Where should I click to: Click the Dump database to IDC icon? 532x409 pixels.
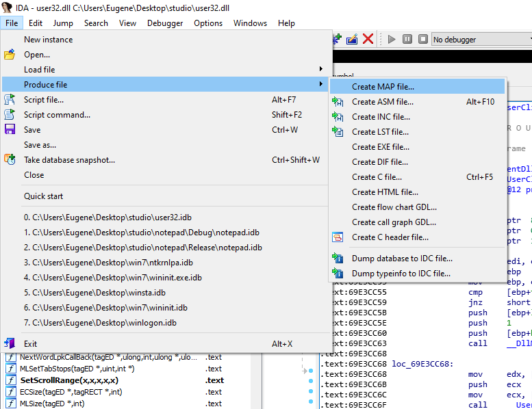pyautogui.click(x=338, y=259)
